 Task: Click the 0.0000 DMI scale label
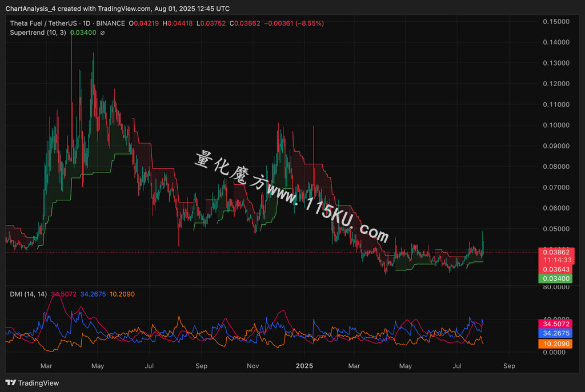554,352
